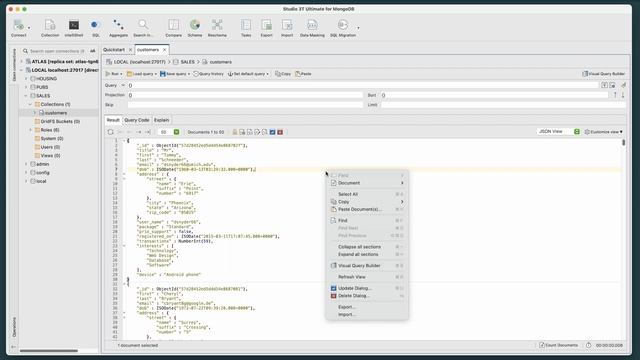
Task: Click the Collection toolbar icon
Action: click(x=50, y=28)
